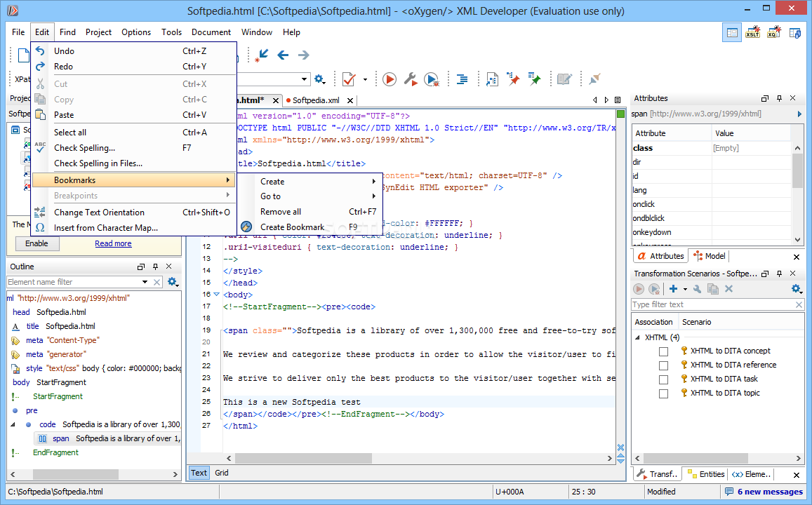Switch to the Editor perspective icon
The image size is (812, 505).
pos(732,32)
